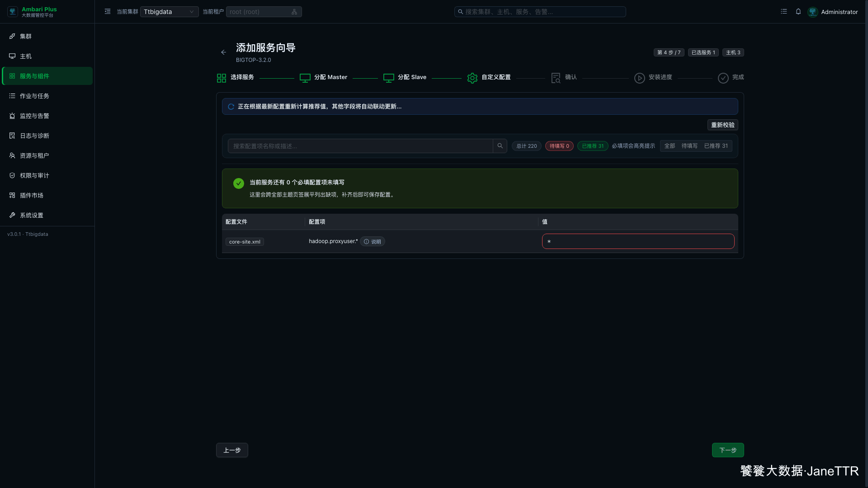Image resolution: width=868 pixels, height=488 pixels.
Task: Click the 选择服务 step label
Action: point(242,77)
